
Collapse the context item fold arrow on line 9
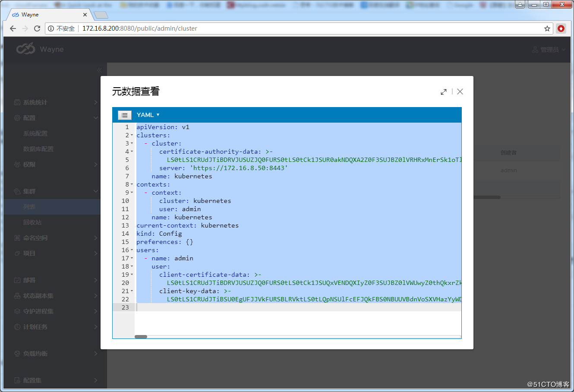tap(132, 193)
